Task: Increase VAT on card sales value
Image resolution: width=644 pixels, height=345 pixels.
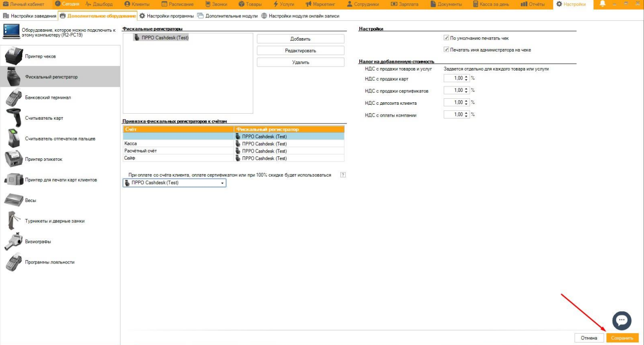Action: (466, 77)
